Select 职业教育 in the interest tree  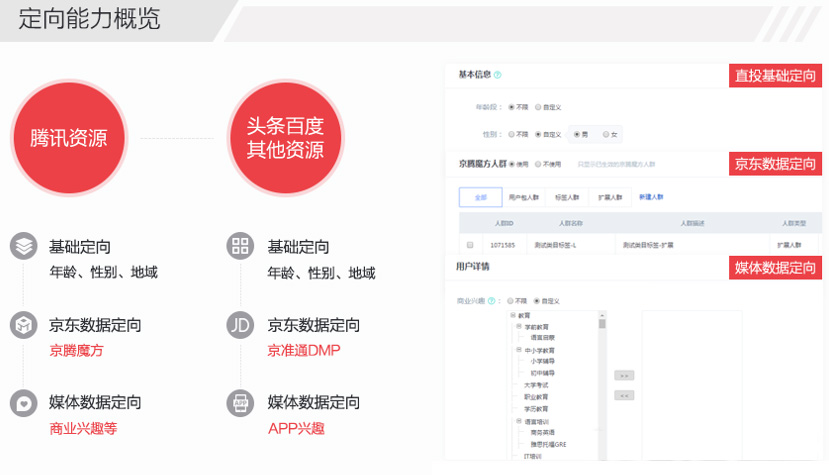click(536, 397)
